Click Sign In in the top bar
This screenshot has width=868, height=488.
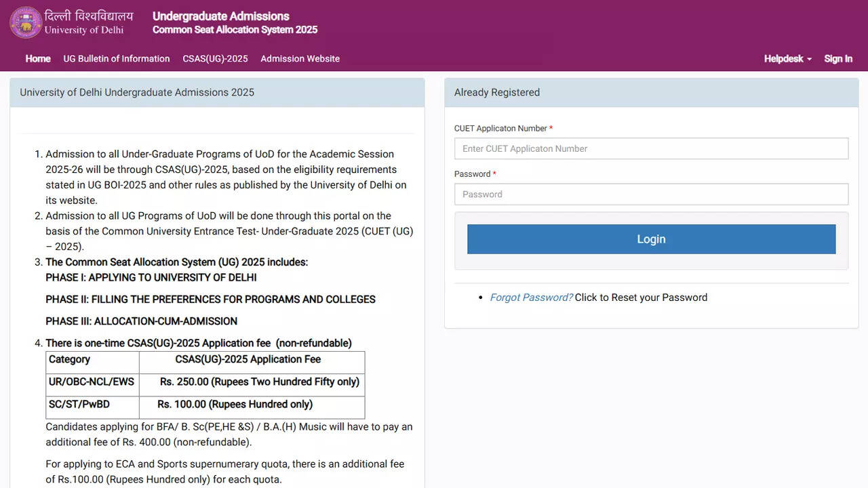click(x=838, y=59)
